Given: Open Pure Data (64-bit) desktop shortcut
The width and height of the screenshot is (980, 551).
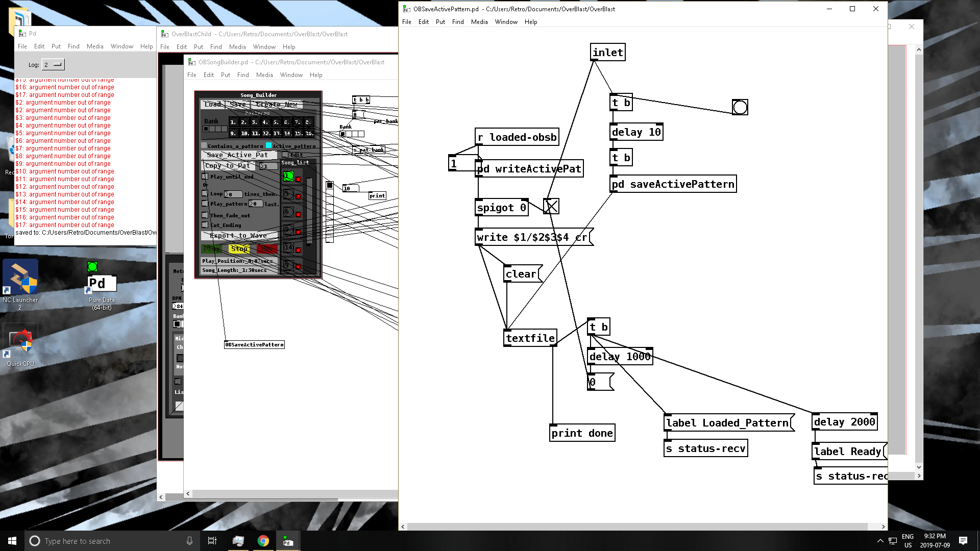Looking at the screenshot, I should (x=102, y=286).
